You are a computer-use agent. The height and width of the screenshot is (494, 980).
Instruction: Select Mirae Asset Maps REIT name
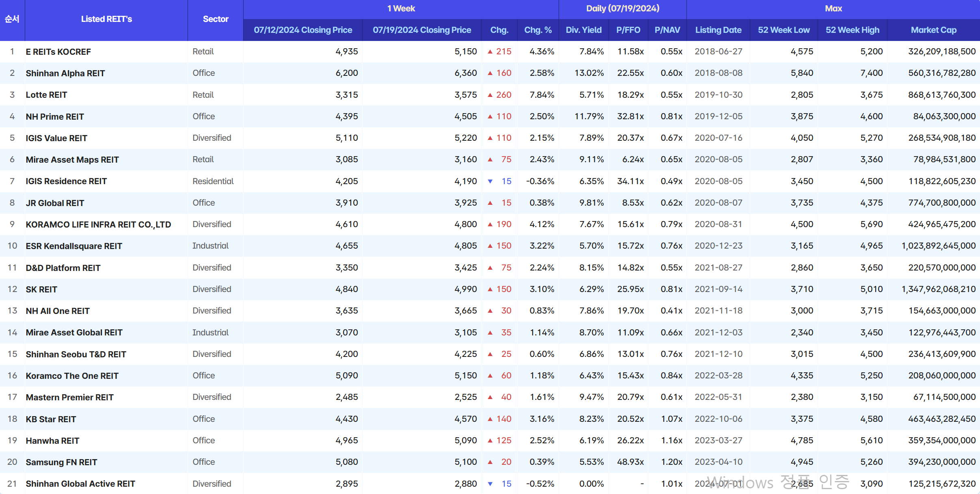(x=72, y=160)
